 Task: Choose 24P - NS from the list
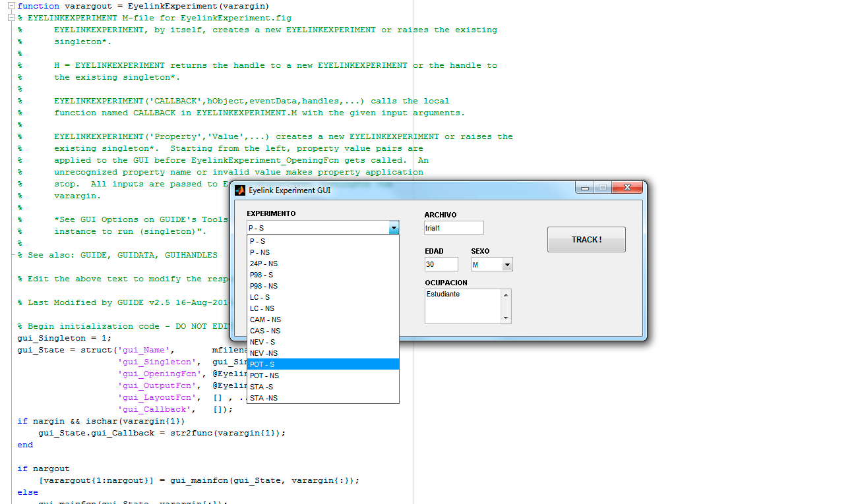pyautogui.click(x=322, y=264)
